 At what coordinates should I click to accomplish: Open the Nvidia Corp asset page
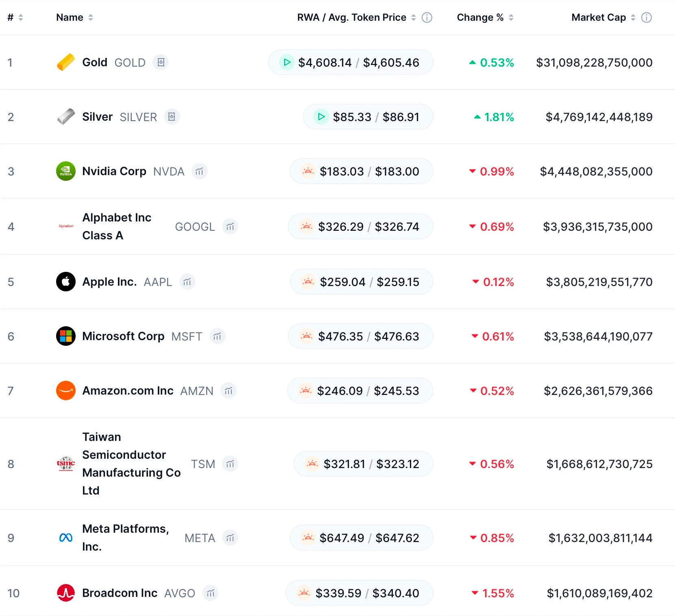click(x=114, y=171)
